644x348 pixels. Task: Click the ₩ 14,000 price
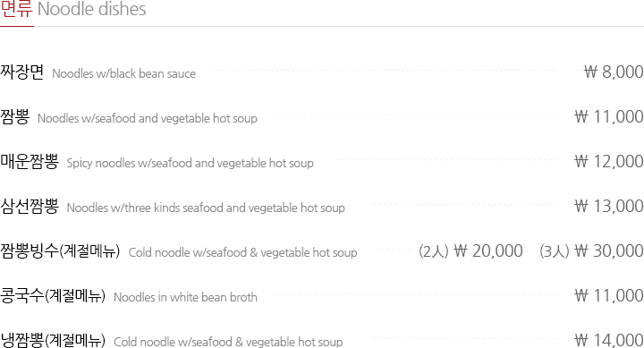point(609,340)
